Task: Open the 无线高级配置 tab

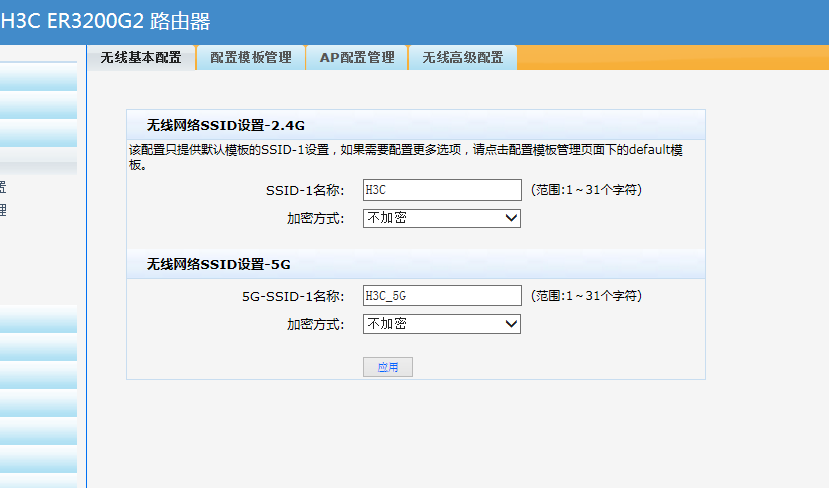Action: (463, 57)
